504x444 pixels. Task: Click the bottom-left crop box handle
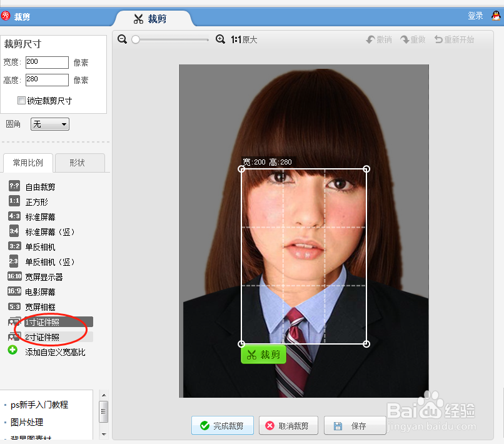click(241, 344)
